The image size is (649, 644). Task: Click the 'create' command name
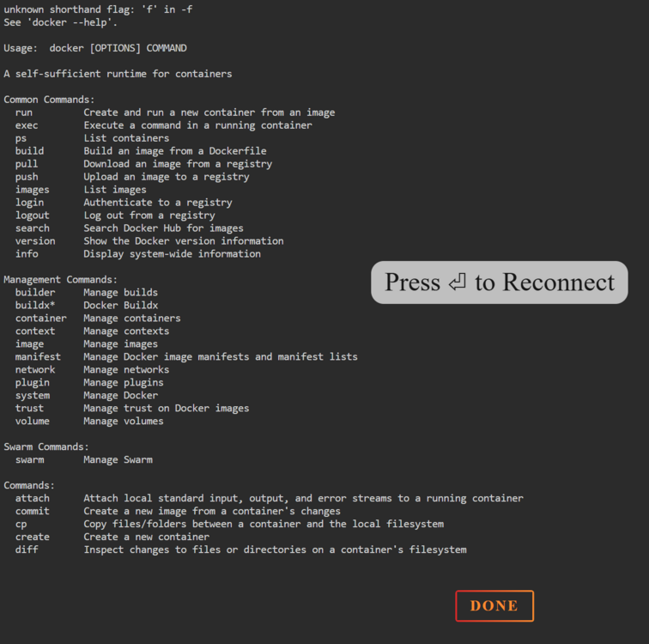[33, 537]
